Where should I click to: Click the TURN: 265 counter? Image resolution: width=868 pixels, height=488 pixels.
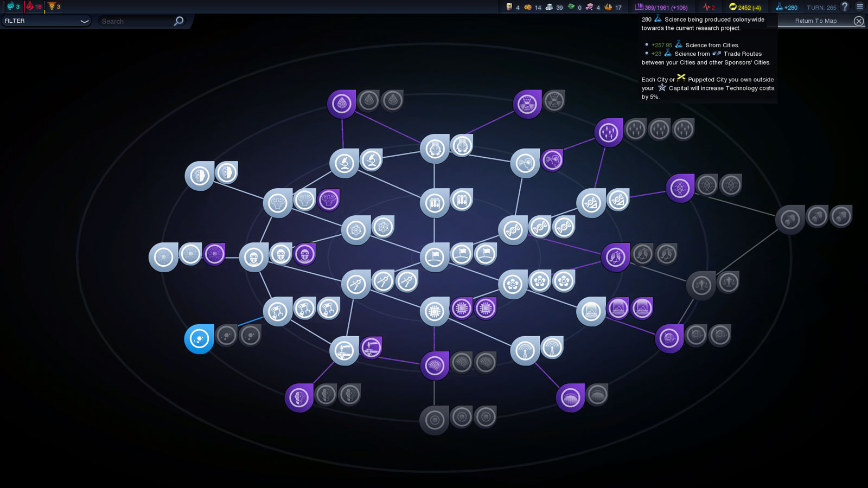tap(821, 7)
